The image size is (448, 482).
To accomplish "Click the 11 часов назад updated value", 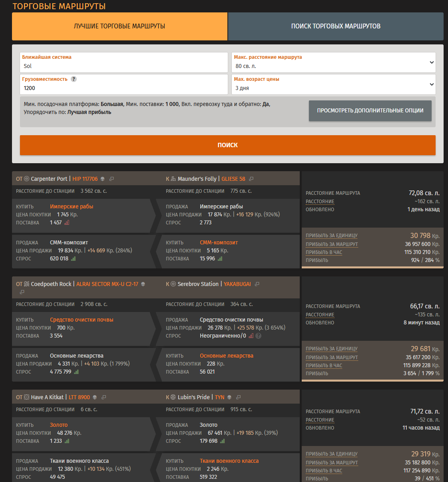I will pyautogui.click(x=421, y=428).
